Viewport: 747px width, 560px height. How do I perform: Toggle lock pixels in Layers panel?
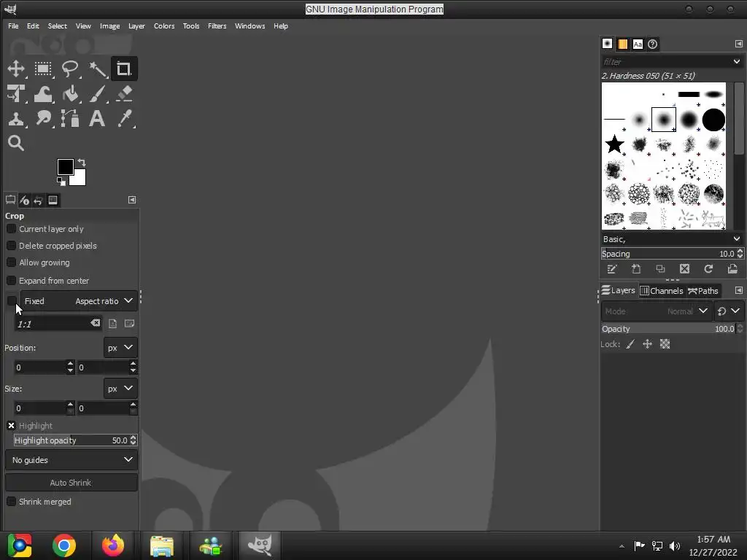click(630, 344)
